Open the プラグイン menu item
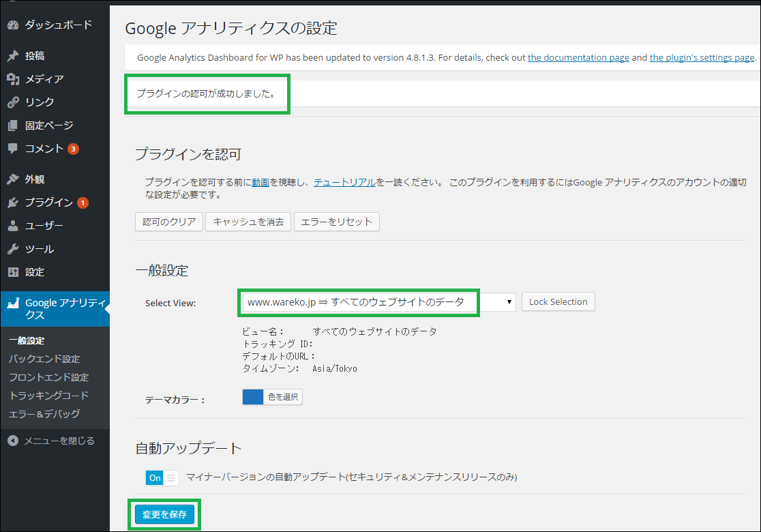The width and height of the screenshot is (761, 532). pyautogui.click(x=49, y=203)
